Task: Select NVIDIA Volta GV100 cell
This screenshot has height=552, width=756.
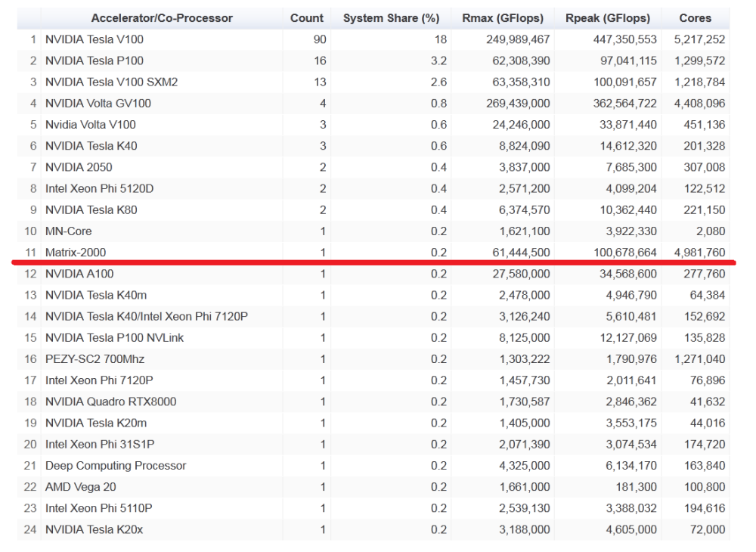Action: (98, 104)
